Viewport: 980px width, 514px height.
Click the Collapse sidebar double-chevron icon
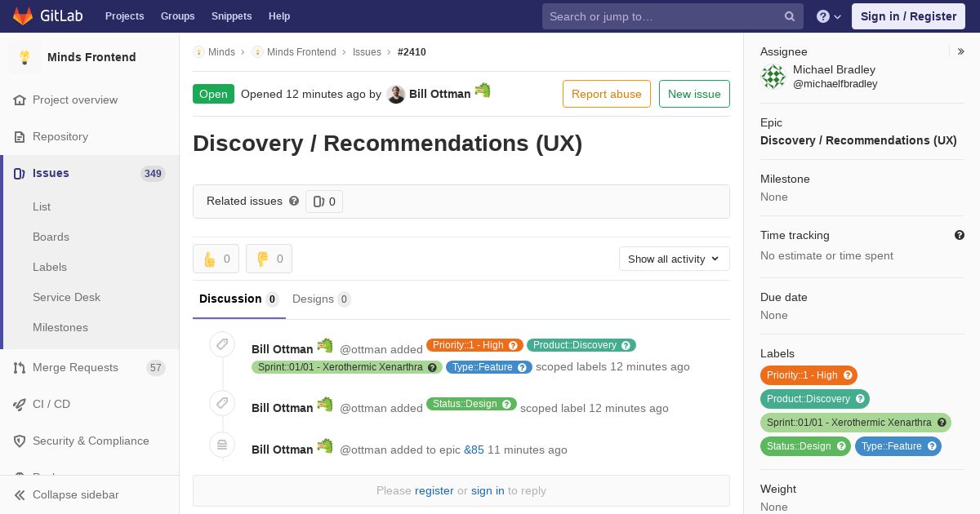(x=20, y=494)
